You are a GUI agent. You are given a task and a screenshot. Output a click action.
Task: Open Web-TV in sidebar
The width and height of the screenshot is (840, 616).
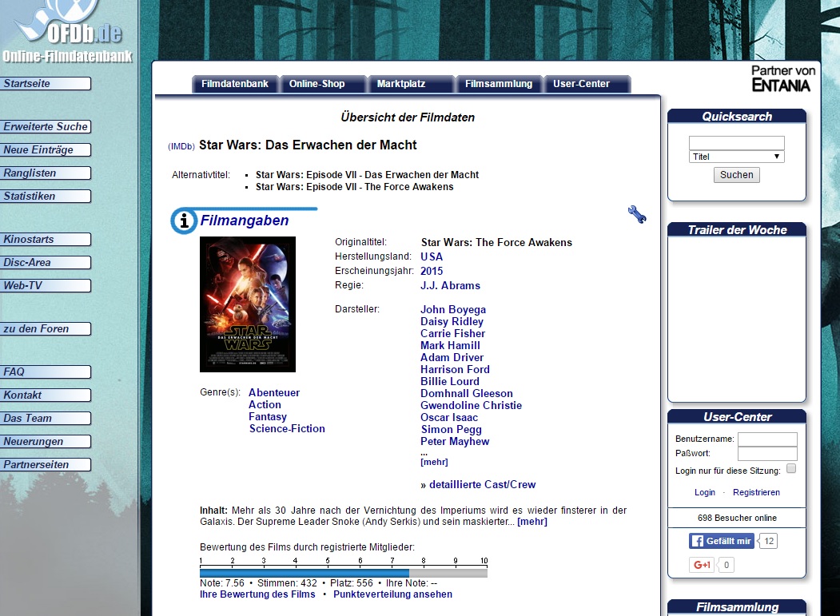click(46, 285)
